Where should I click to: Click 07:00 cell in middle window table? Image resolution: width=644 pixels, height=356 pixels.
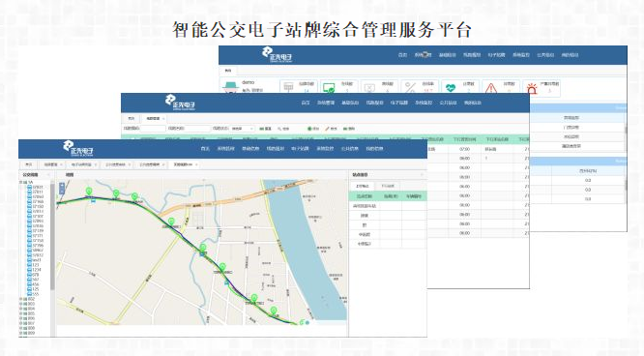tap(464, 149)
